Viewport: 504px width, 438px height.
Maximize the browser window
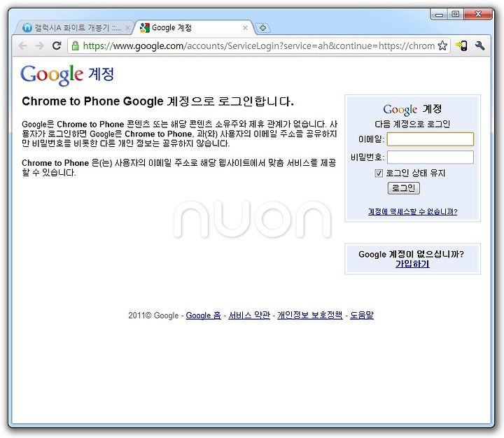(x=456, y=14)
